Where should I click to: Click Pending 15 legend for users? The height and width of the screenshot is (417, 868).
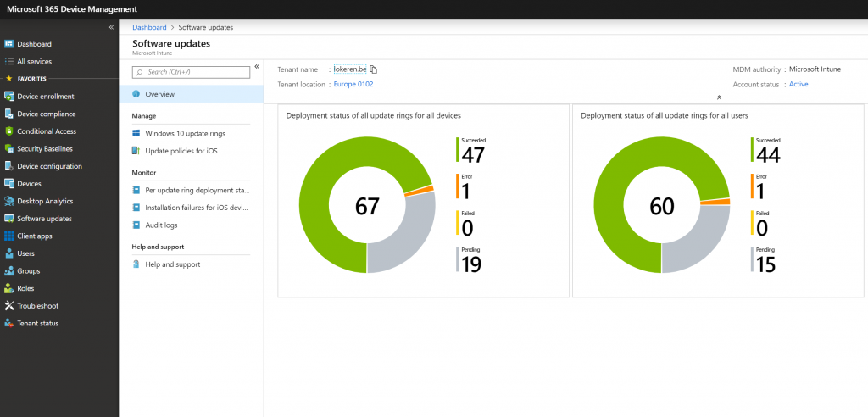coord(764,259)
